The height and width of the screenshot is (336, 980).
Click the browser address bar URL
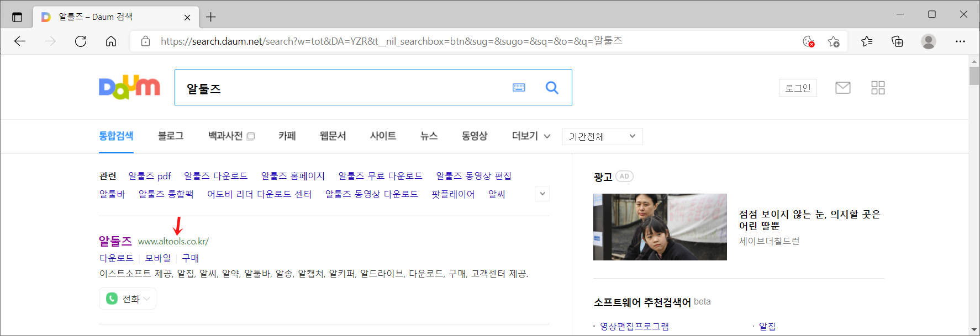391,41
